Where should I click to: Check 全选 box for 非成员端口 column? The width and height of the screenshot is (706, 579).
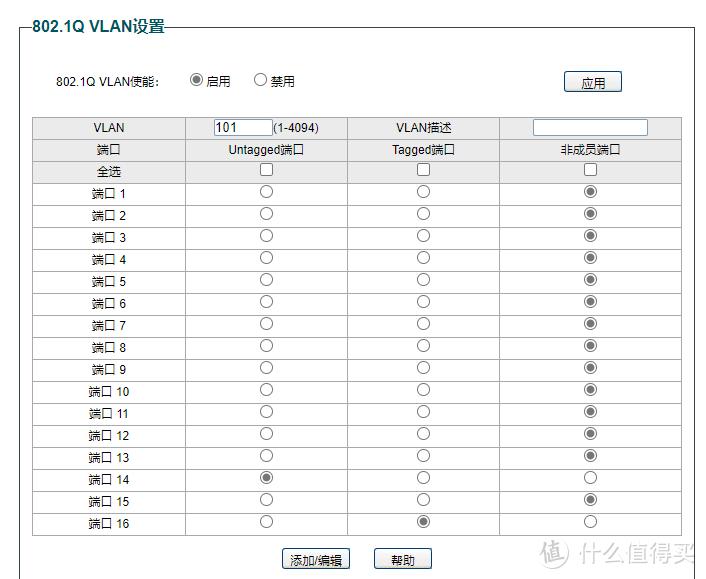pyautogui.click(x=590, y=170)
